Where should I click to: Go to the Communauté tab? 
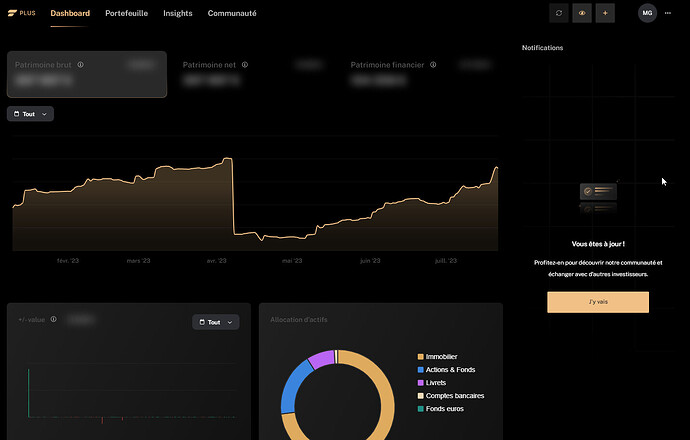[232, 14]
